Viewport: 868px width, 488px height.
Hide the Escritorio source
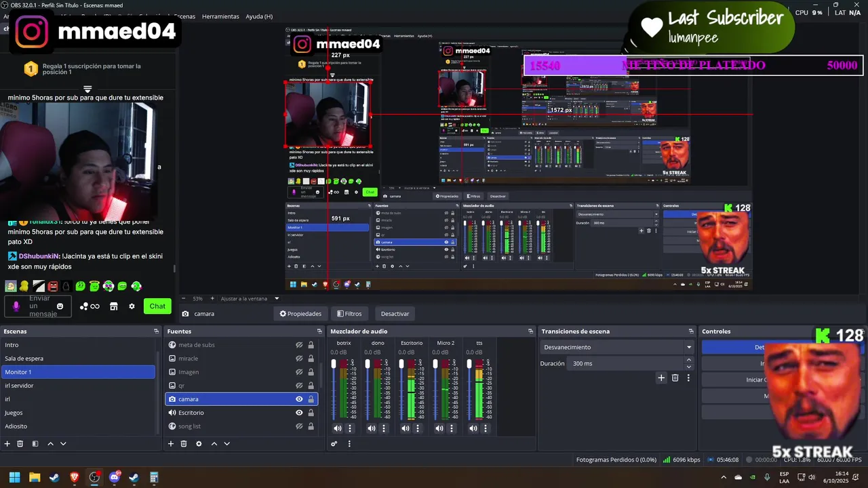point(299,413)
